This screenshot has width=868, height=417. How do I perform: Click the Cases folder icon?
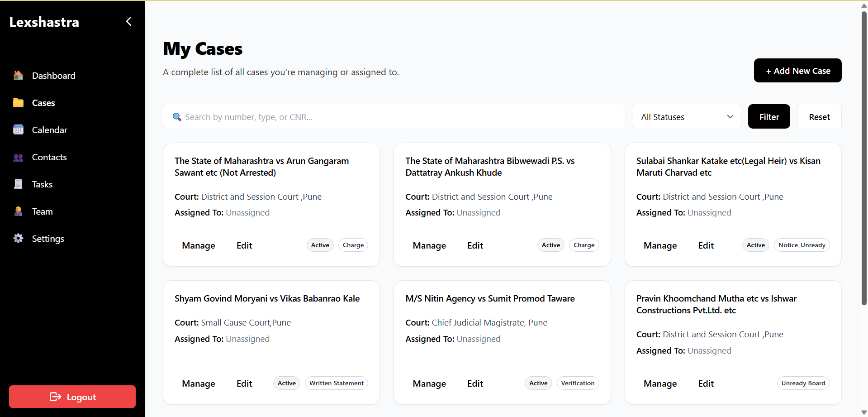point(18,102)
